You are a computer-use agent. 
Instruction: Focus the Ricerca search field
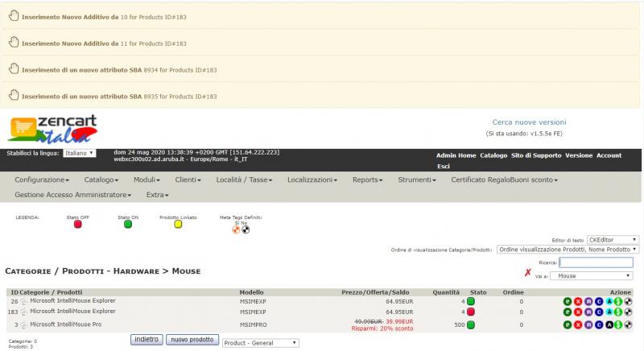(x=596, y=262)
